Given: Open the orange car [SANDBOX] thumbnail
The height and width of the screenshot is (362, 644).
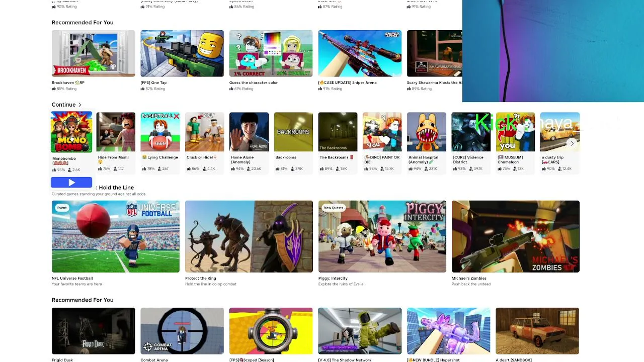Looking at the screenshot, I should pyautogui.click(x=537, y=331).
